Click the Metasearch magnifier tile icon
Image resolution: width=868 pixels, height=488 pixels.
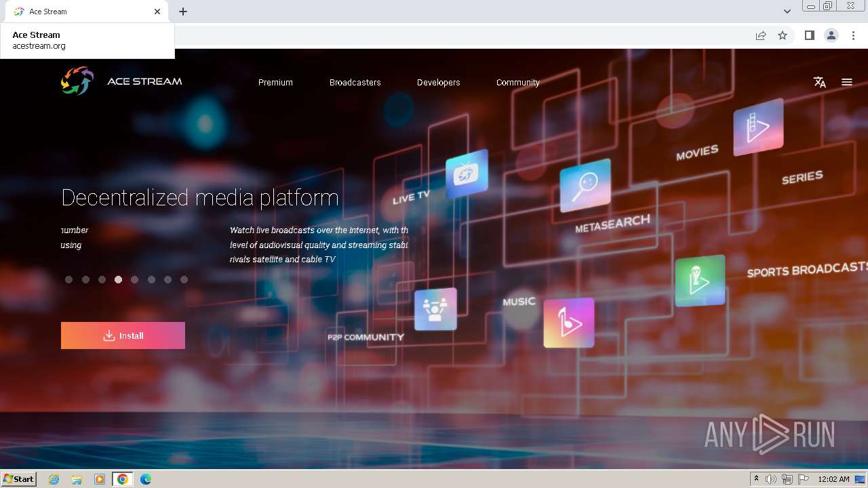[x=585, y=185]
